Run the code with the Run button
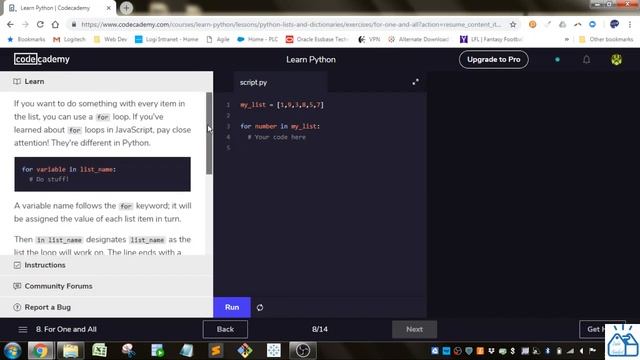The width and height of the screenshot is (640, 360). point(232,307)
